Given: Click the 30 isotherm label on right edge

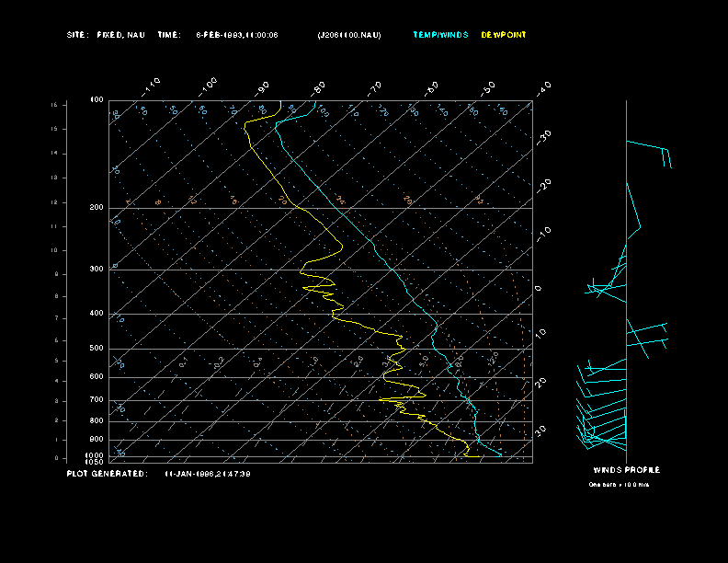Looking at the screenshot, I should point(540,431).
